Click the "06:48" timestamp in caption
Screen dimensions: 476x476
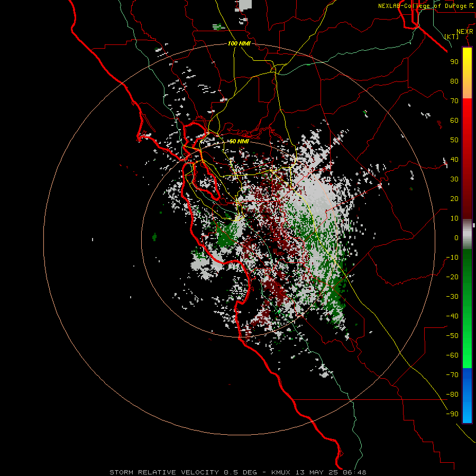pos(354,472)
